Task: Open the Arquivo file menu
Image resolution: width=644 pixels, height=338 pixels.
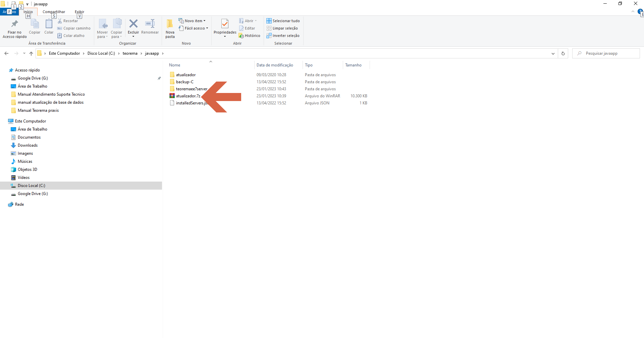Action: [x=9, y=12]
